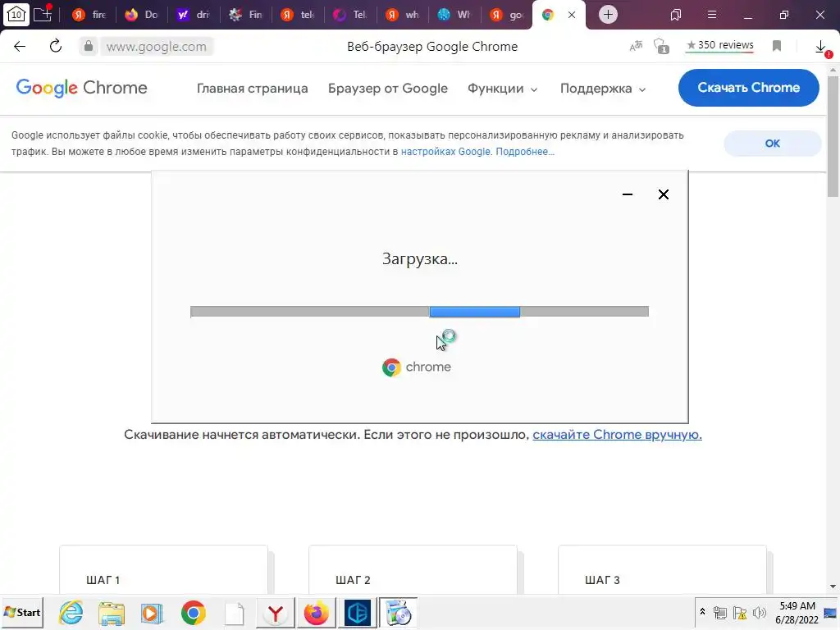Open the blank document icon in the taskbar
The height and width of the screenshot is (630, 840).
[234, 613]
